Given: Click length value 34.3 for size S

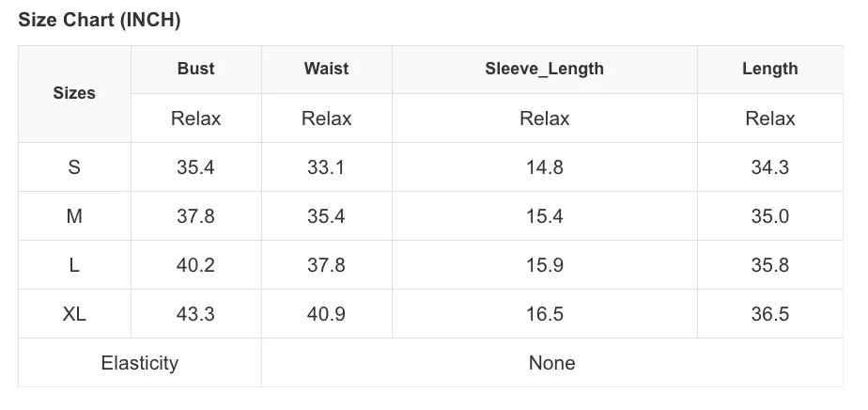Looking at the screenshot, I should pyautogui.click(x=770, y=167).
